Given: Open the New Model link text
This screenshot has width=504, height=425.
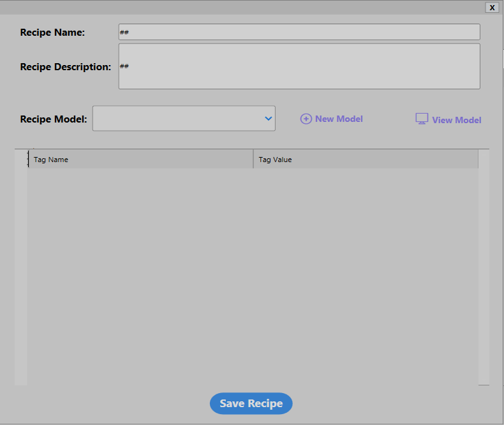Looking at the screenshot, I should click(x=339, y=119).
